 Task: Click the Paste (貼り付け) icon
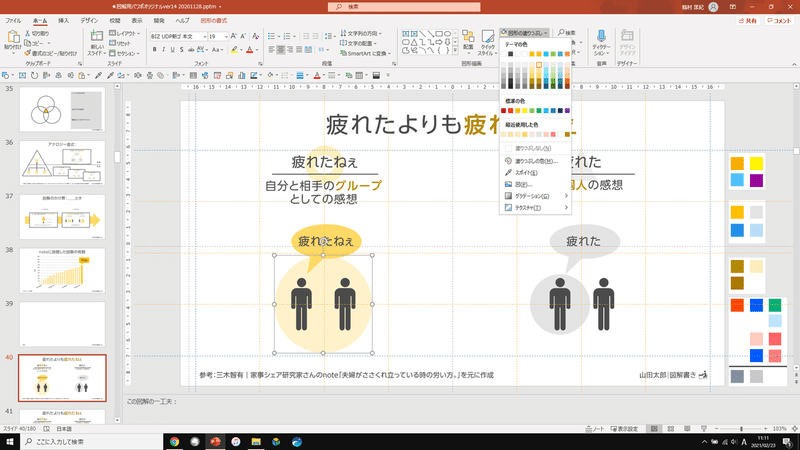[13, 37]
